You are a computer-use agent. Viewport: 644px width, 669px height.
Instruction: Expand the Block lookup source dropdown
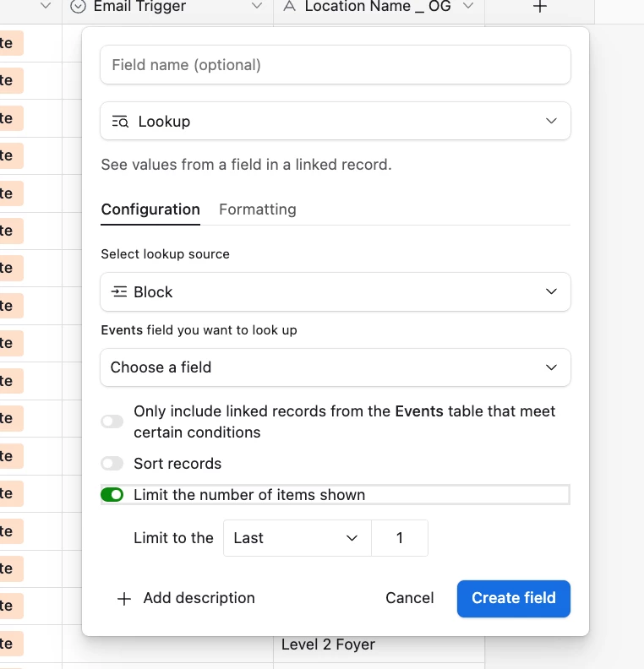[336, 291]
